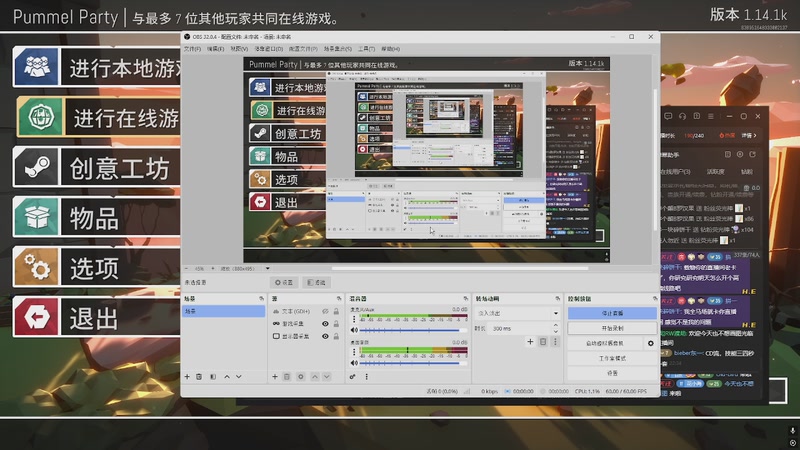Open 视图(V) menu in OBS

point(239,49)
